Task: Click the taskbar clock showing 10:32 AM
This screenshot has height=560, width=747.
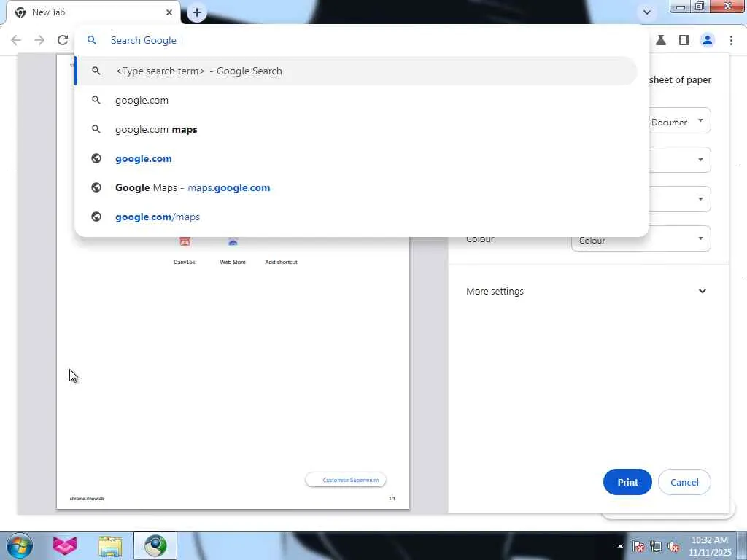Action: [x=710, y=546]
